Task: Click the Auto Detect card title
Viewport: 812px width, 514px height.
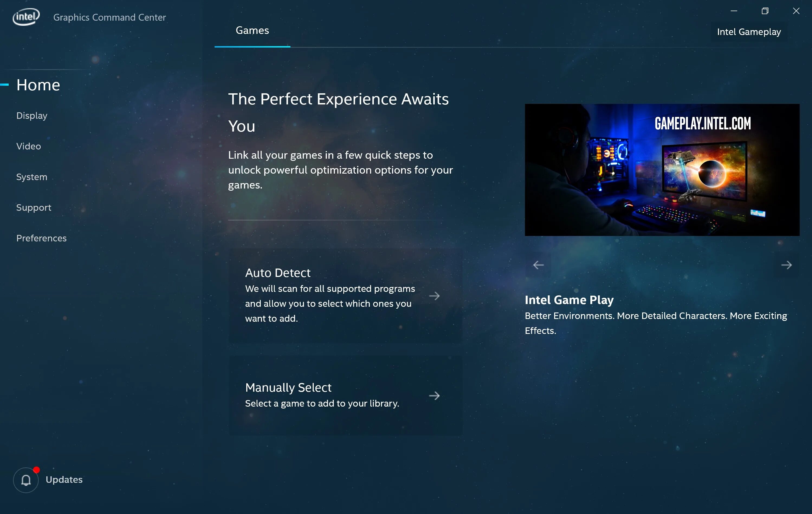Action: [277, 273]
